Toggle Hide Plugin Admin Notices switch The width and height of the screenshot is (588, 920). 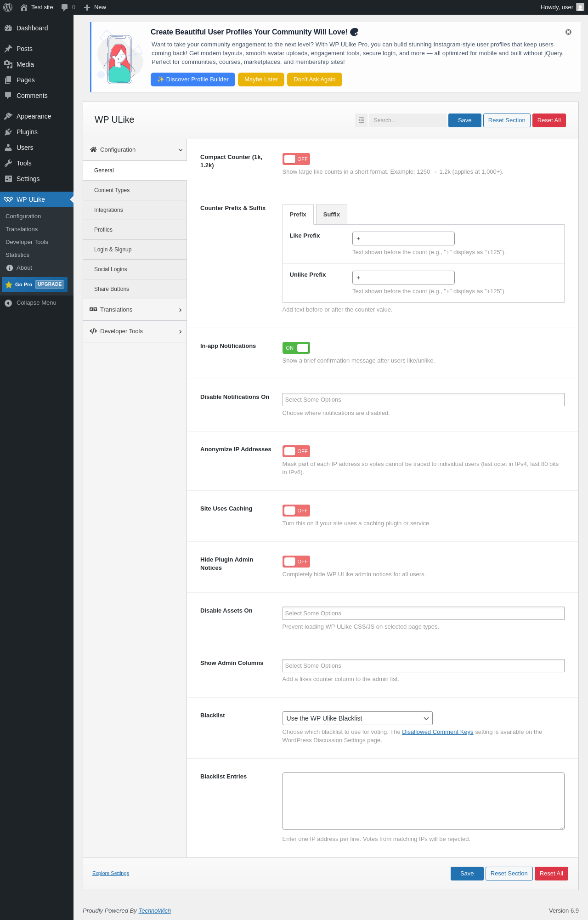296,562
